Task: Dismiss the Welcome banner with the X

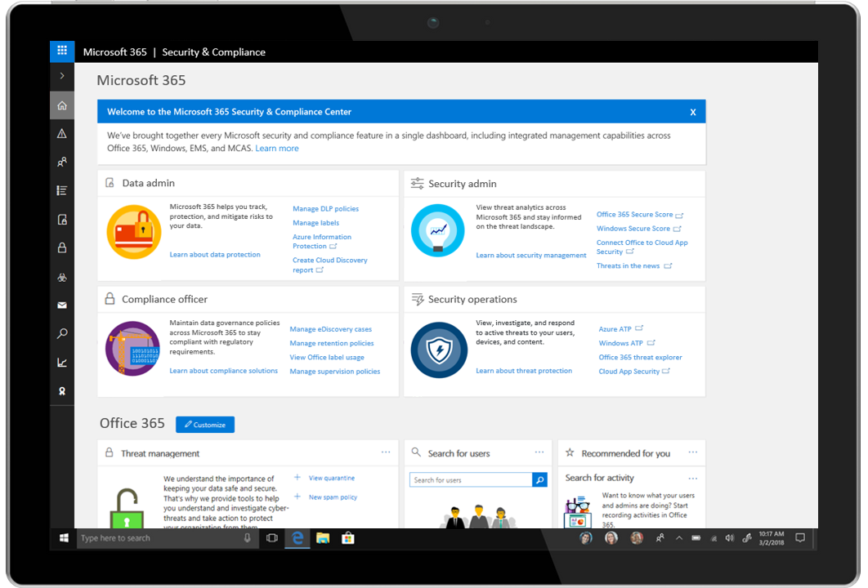Action: click(x=692, y=111)
